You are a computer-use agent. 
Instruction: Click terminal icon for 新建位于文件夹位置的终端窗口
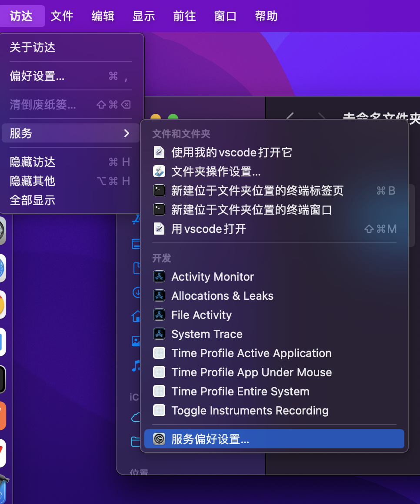[x=159, y=209]
